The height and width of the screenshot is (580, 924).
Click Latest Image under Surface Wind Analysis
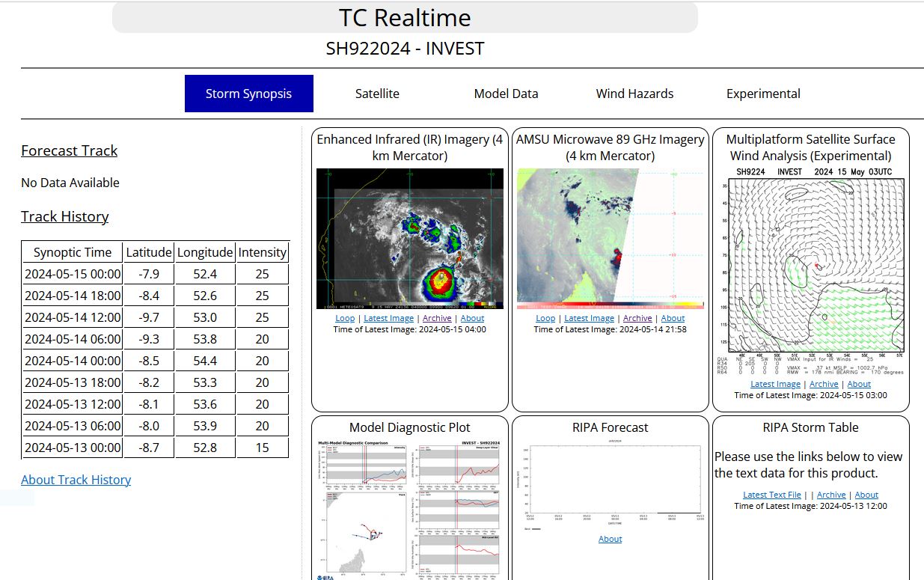point(775,384)
